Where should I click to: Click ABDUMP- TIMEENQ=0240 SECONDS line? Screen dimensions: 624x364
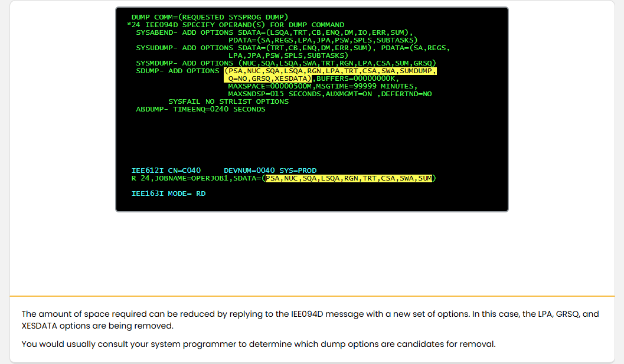tap(201, 109)
